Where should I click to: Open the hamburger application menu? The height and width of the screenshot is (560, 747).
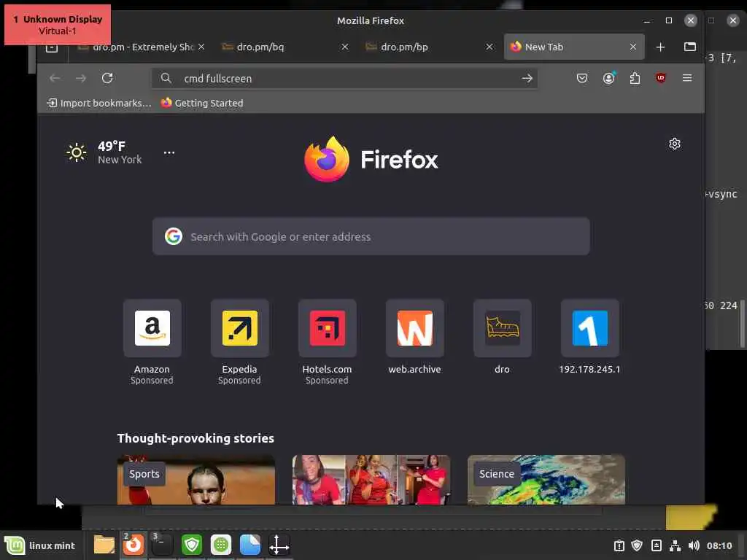coord(687,77)
